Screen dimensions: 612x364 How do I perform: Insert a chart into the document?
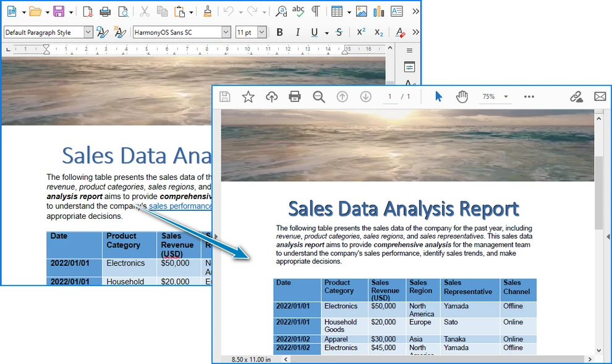(379, 12)
